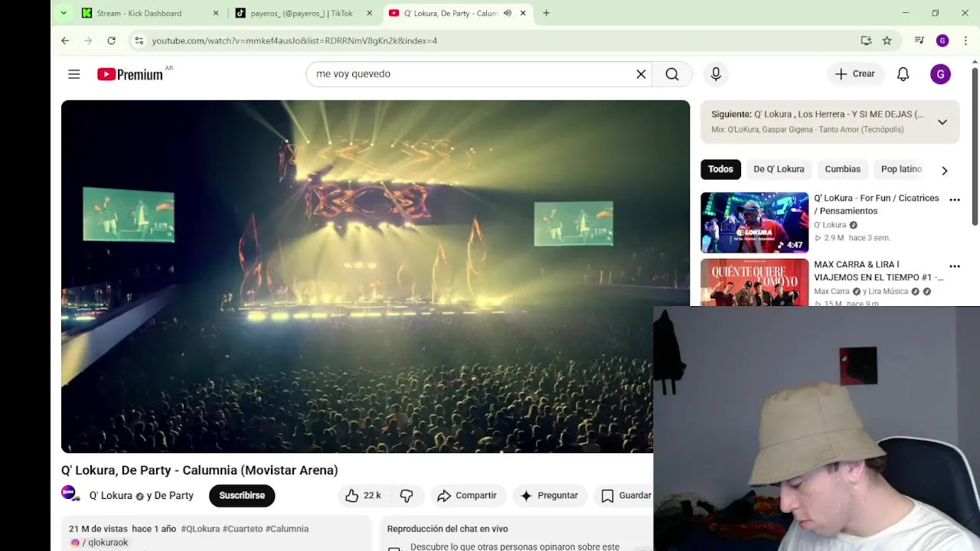The image size is (980, 551).
Task: Open the #QLokura hashtag
Action: click(x=201, y=529)
